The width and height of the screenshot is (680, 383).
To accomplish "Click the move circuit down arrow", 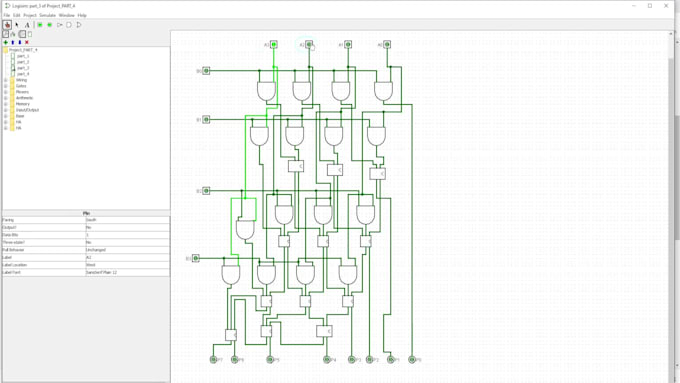I will click(20, 42).
